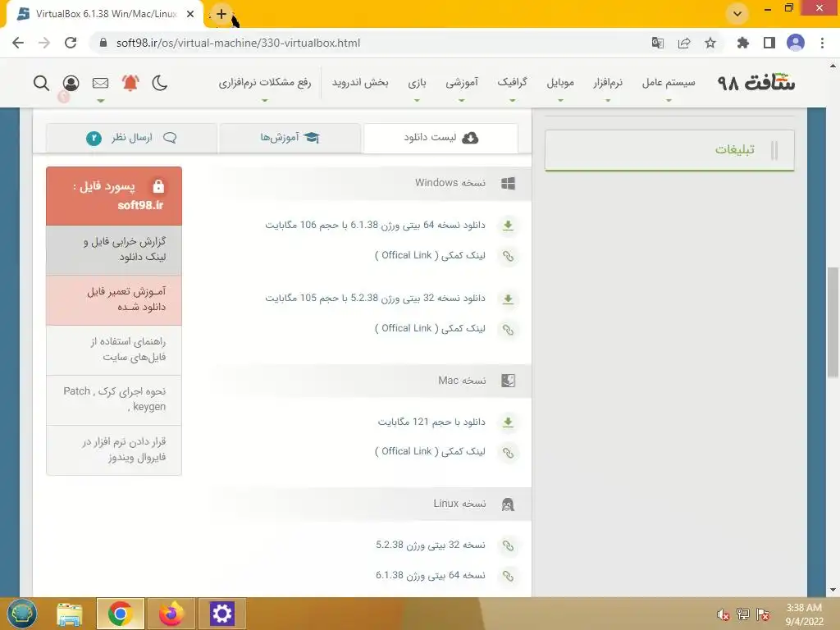The width and height of the screenshot is (840, 630).
Task: Close the VirtualBox browser tab
Action: (190, 15)
